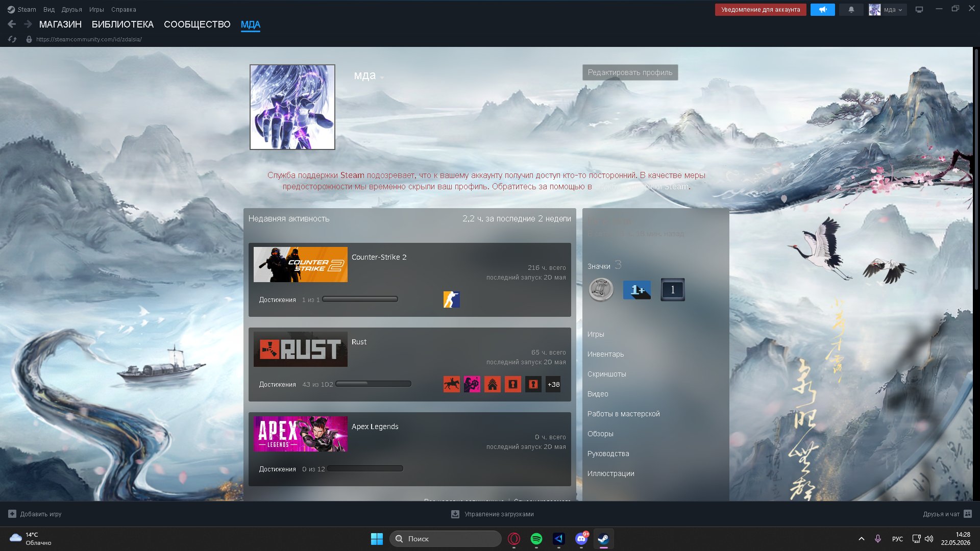Open the Обзоры link
Image resolution: width=980 pixels, height=551 pixels.
(600, 434)
